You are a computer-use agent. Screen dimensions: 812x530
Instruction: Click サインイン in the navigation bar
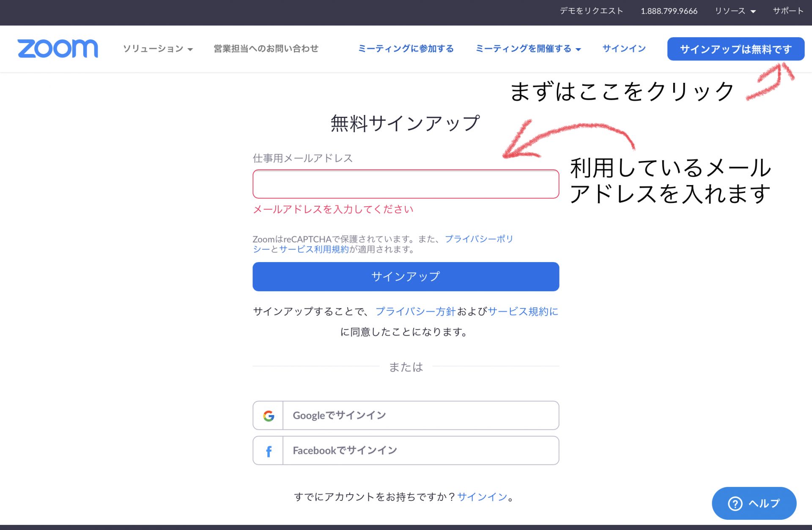[624, 49]
